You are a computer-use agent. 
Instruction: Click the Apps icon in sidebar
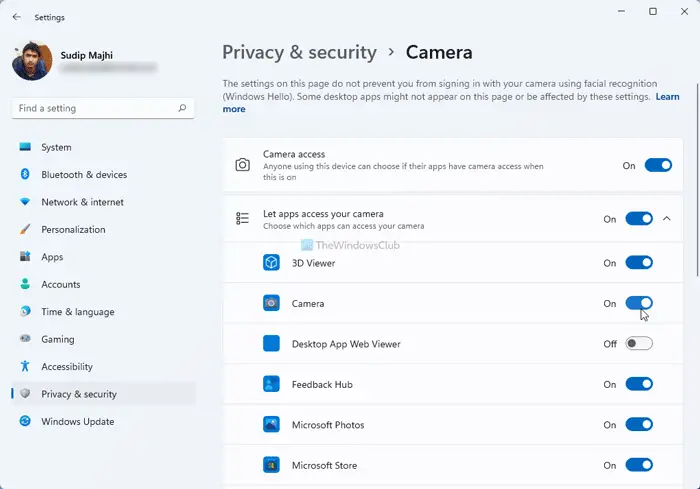coord(25,256)
